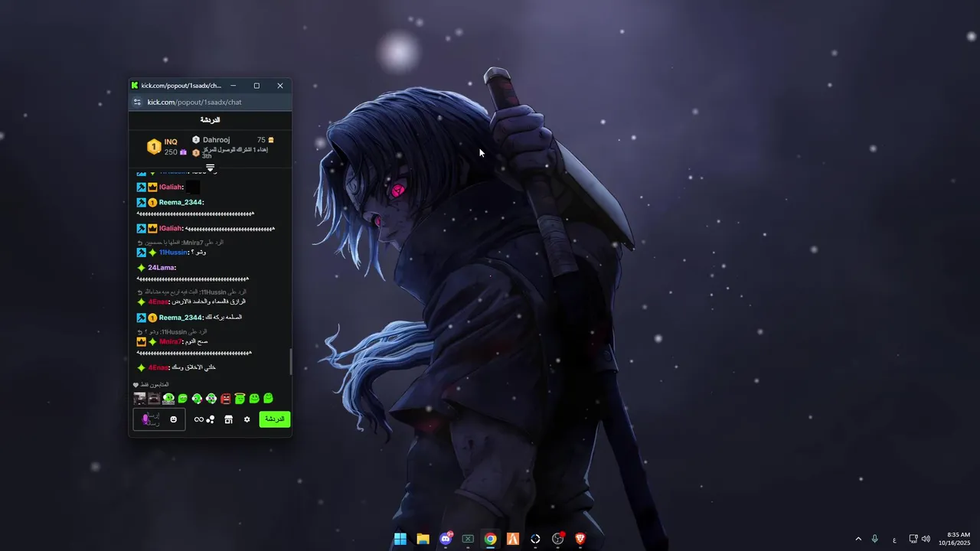
Task: Open 24Lama user profile
Action: pos(161,268)
